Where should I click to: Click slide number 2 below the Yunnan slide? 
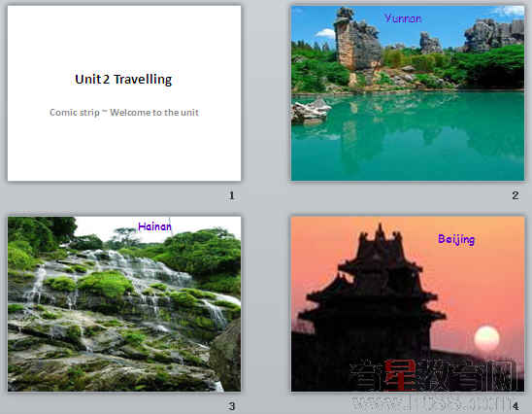tap(515, 195)
